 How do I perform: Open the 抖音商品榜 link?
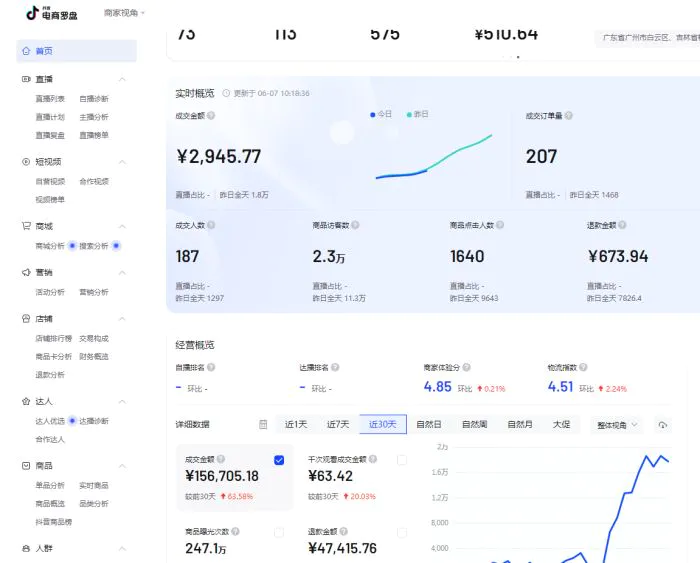(54, 522)
